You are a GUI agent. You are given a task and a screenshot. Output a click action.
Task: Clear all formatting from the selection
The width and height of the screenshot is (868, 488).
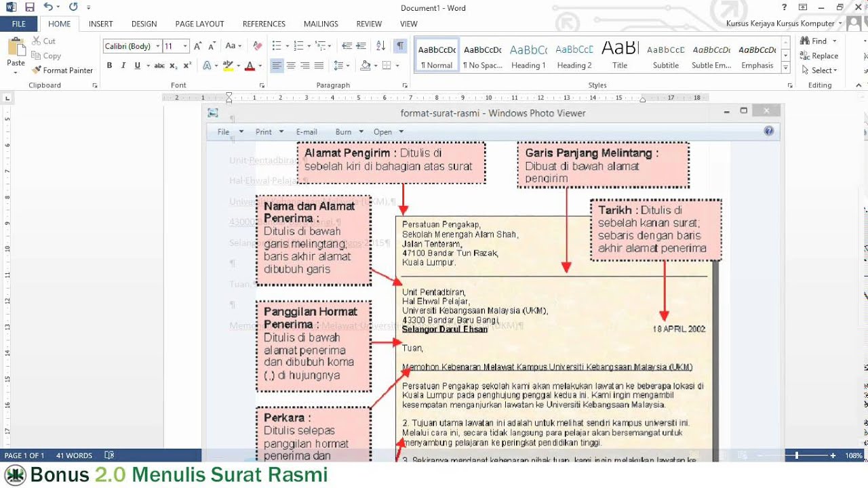[x=257, y=46]
